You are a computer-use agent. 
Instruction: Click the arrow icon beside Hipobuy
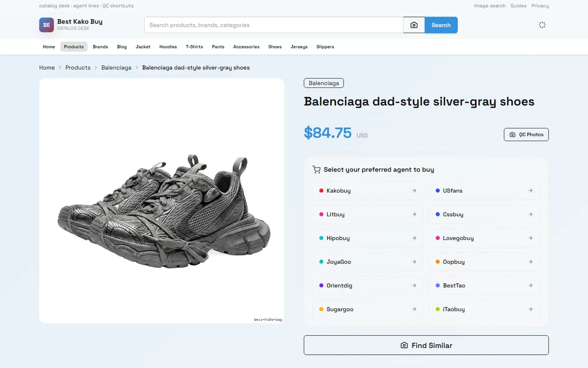pyautogui.click(x=414, y=238)
